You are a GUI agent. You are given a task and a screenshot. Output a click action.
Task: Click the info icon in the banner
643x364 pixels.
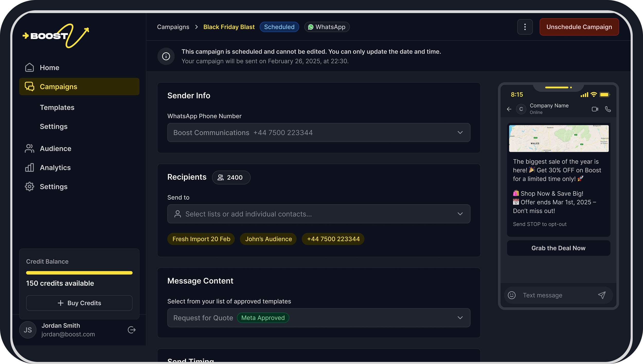[x=166, y=56]
